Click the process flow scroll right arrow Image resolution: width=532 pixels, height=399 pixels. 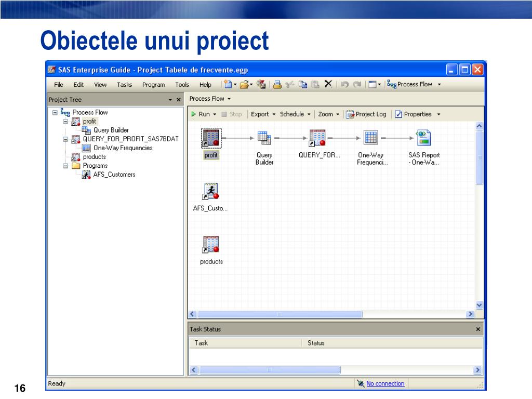(470, 314)
